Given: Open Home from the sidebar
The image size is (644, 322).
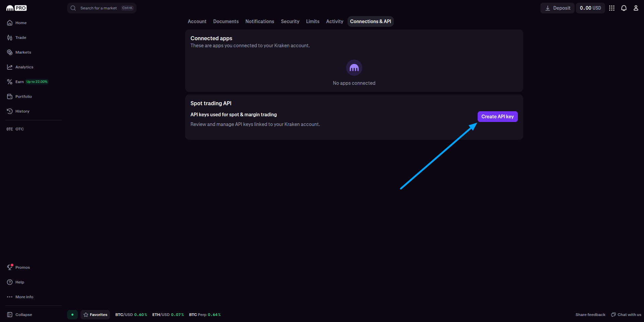Looking at the screenshot, I should tap(17, 23).
